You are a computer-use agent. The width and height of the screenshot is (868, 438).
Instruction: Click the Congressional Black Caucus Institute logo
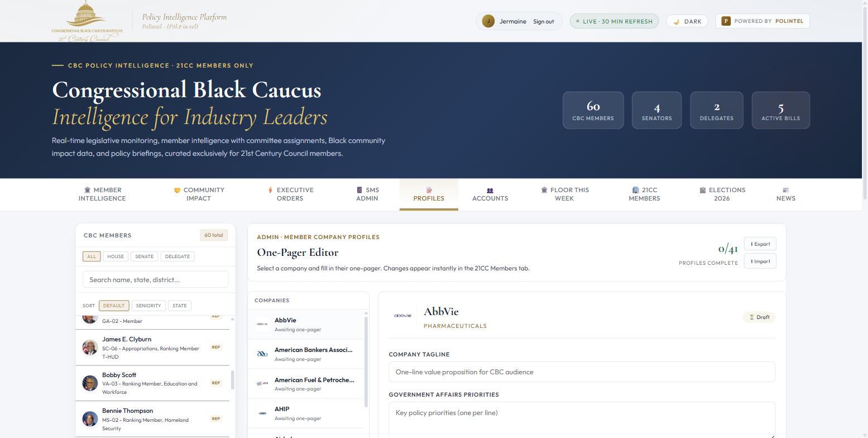pyautogui.click(x=87, y=21)
